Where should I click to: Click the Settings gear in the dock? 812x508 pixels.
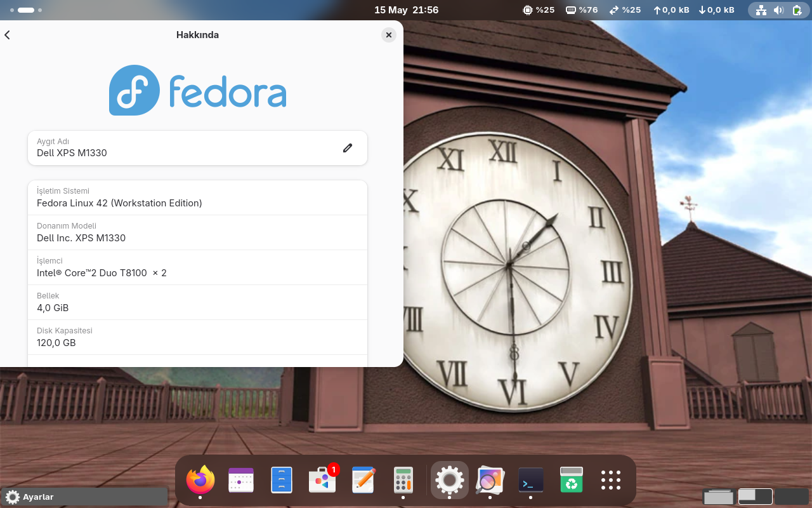click(449, 480)
